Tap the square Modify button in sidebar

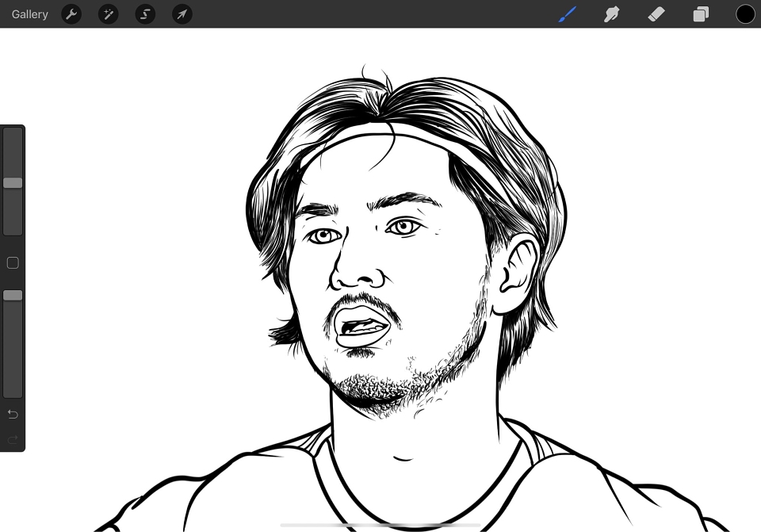(x=13, y=263)
